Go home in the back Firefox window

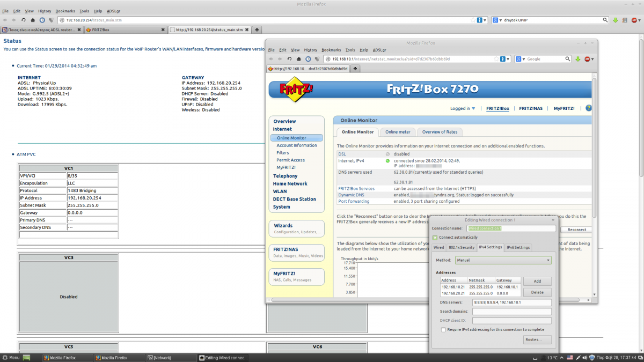(33, 20)
